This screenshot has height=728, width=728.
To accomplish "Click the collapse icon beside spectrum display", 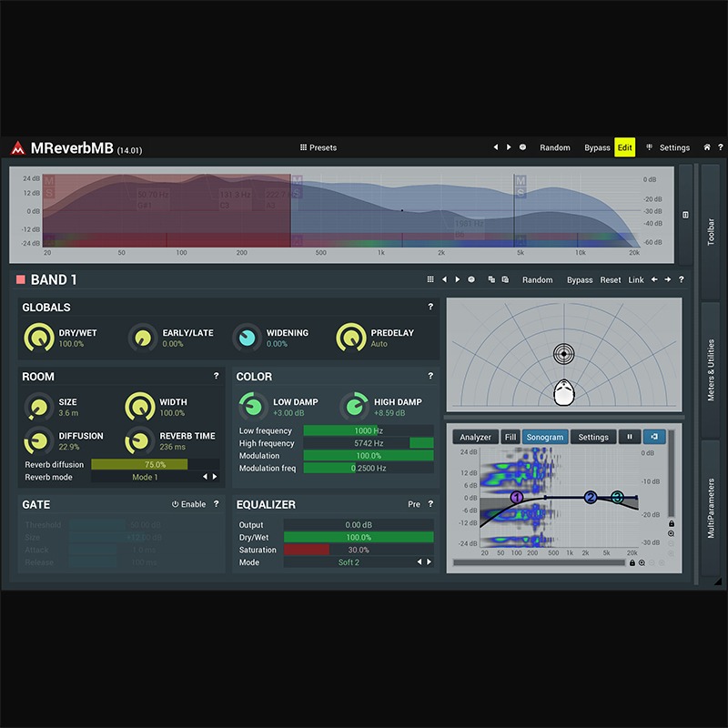I will click(x=685, y=215).
